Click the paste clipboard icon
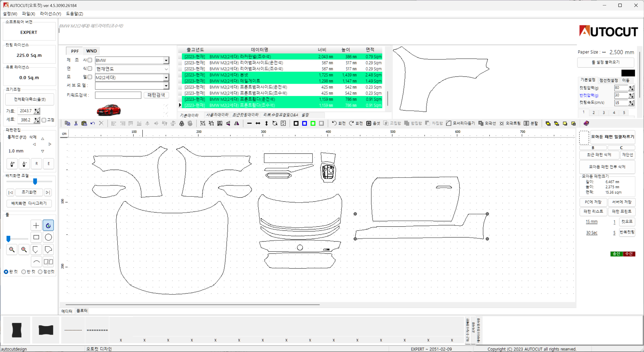The image size is (644, 352). pos(84,123)
